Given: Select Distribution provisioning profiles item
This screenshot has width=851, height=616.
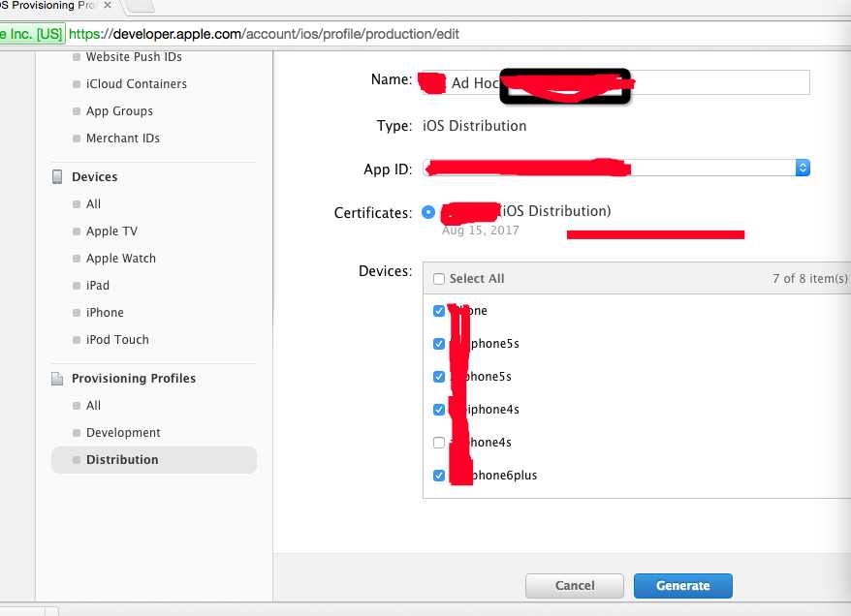Looking at the screenshot, I should (x=153, y=460).
